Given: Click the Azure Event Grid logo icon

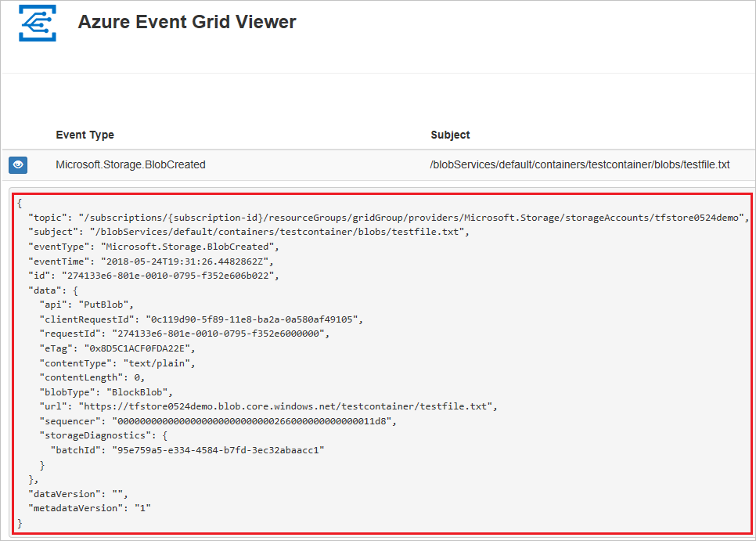Looking at the screenshot, I should click(x=38, y=23).
